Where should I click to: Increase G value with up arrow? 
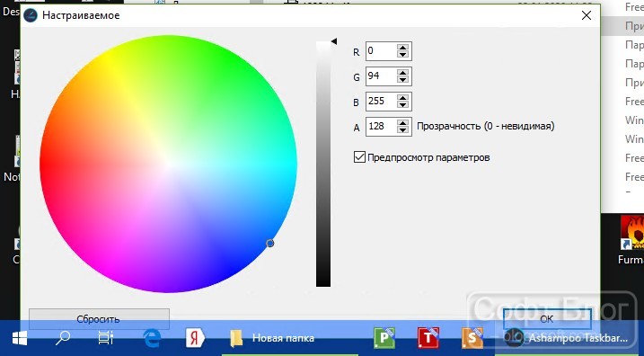coord(403,73)
